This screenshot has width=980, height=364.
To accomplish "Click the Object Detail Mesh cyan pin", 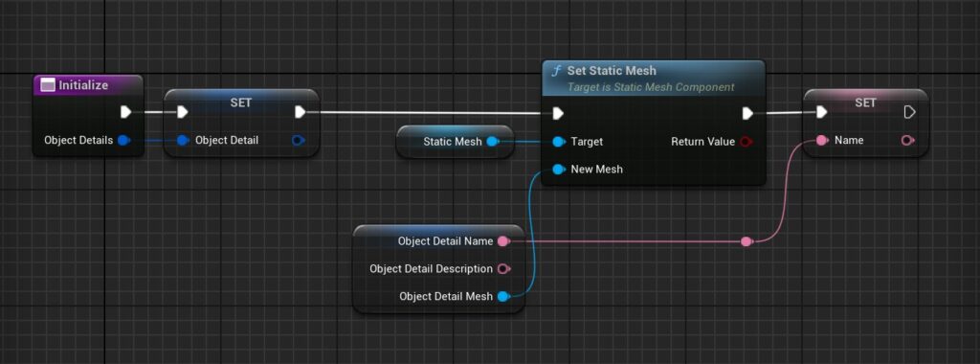I will click(503, 296).
